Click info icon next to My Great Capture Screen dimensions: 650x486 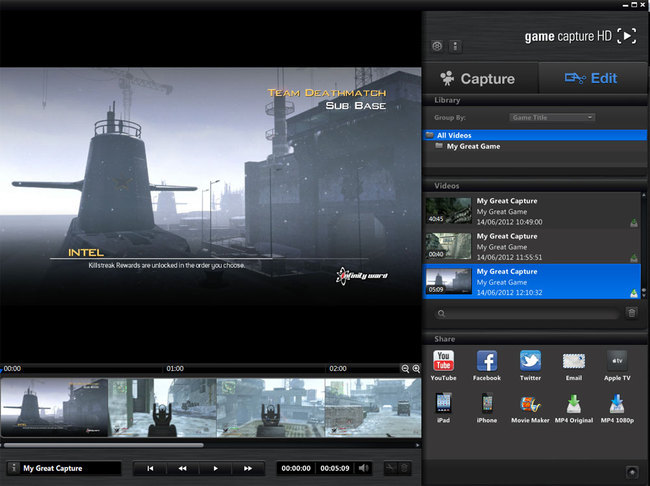pyautogui.click(x=13, y=468)
